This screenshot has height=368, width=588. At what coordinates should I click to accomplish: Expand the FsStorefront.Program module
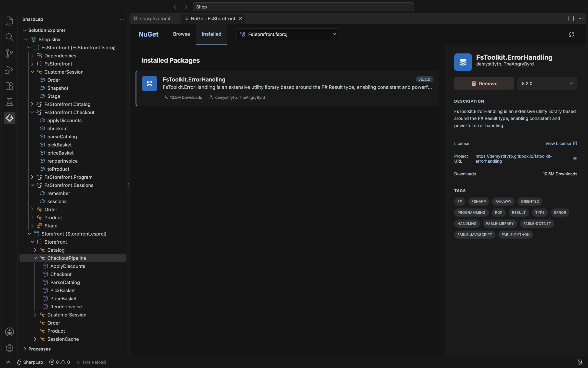coord(32,177)
